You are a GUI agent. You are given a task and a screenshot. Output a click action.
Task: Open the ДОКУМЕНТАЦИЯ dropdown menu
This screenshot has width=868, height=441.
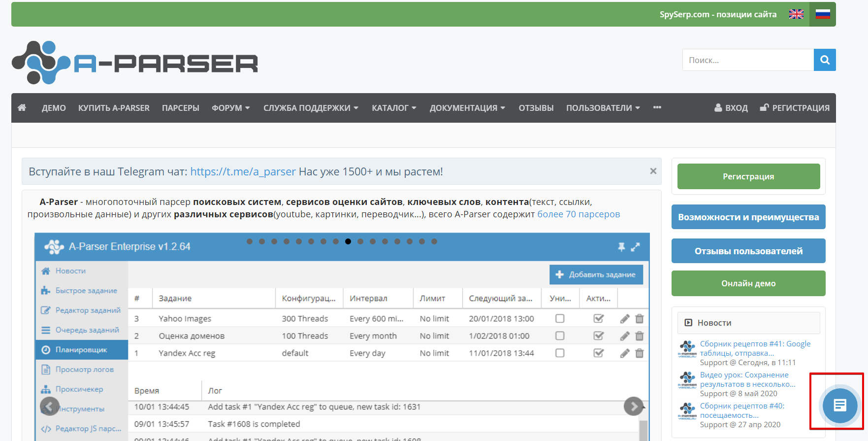pos(467,108)
